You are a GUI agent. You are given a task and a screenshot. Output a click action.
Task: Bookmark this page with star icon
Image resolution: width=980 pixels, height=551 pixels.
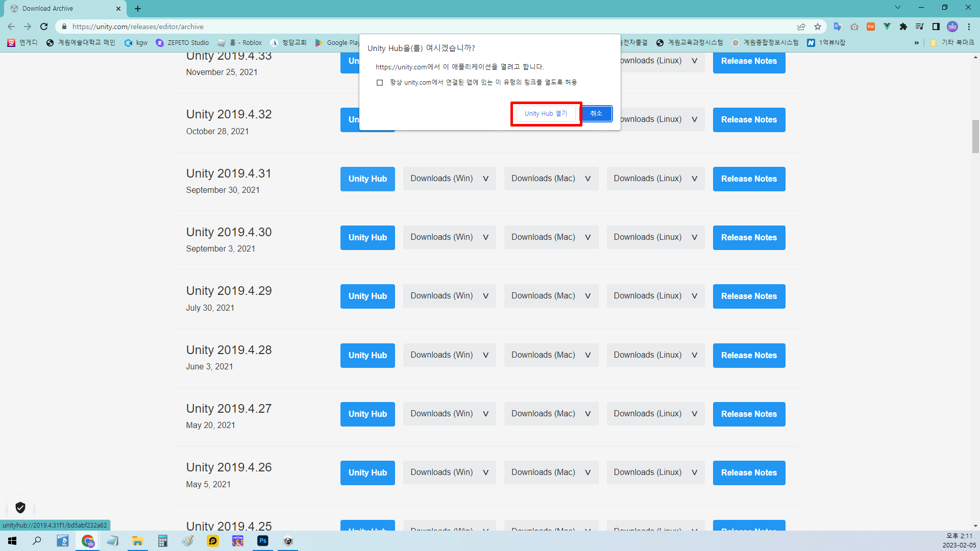pos(818,27)
